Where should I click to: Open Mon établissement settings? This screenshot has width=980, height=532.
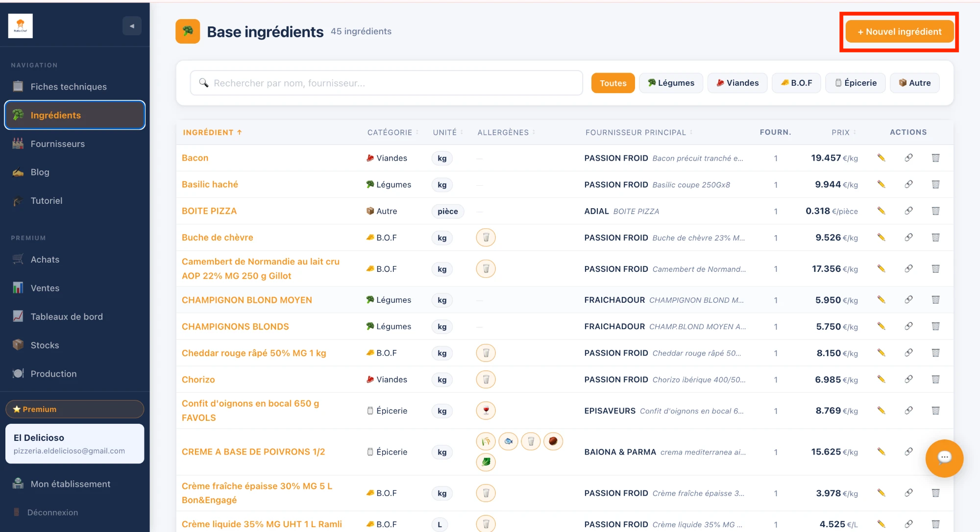point(74,484)
